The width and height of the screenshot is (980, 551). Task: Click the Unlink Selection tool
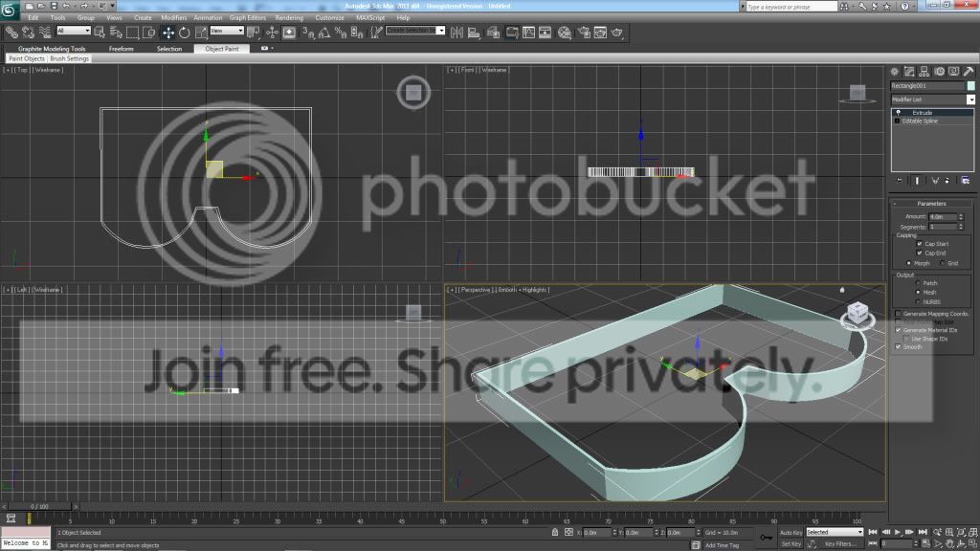point(28,33)
